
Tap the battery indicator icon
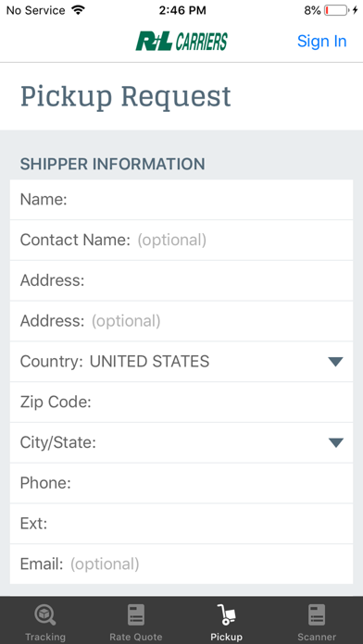[336, 10]
